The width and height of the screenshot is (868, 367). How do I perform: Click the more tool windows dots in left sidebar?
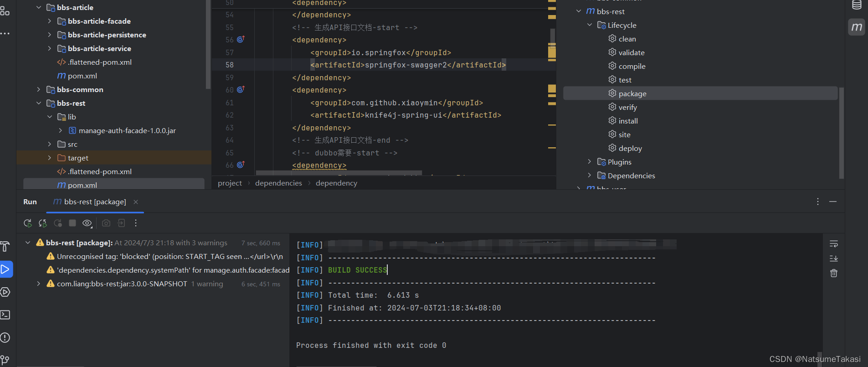(5, 34)
